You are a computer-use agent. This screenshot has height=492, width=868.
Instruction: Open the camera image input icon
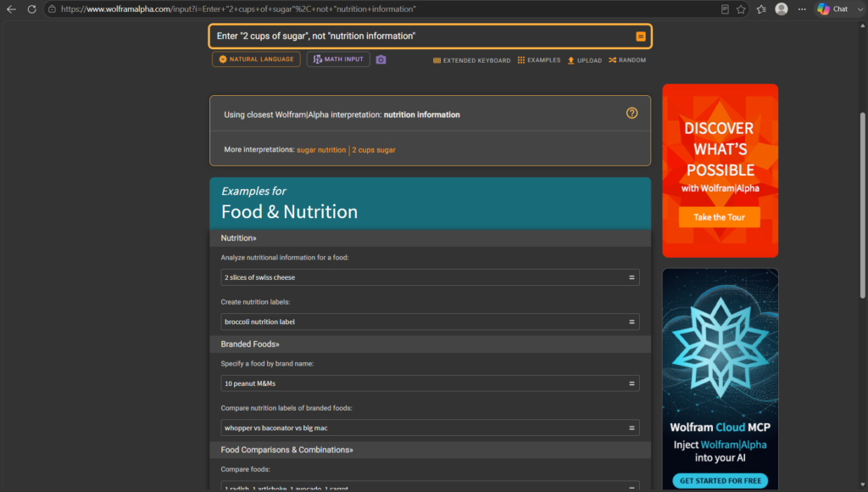click(381, 59)
